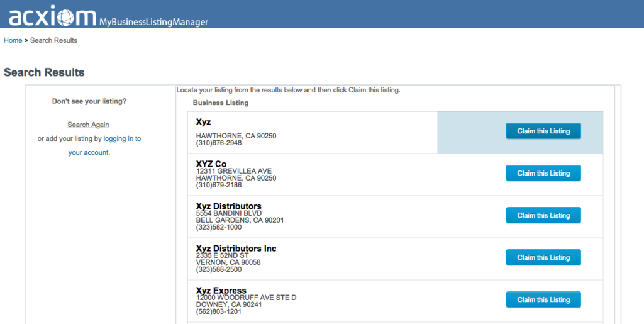Select 'Xyz Distributors Inc' listing title

[x=236, y=248]
